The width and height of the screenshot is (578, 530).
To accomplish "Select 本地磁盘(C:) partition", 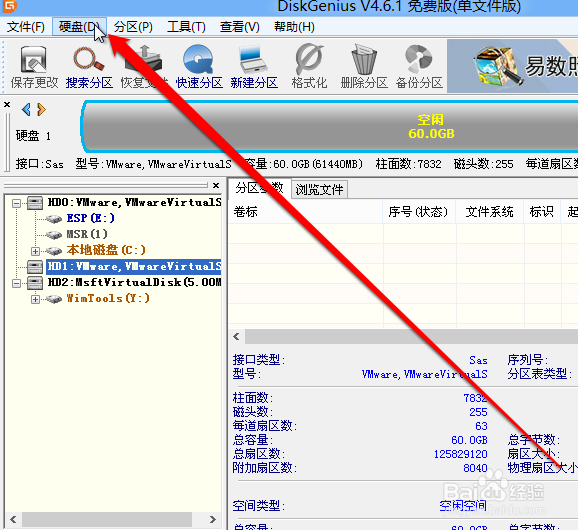I will (106, 250).
